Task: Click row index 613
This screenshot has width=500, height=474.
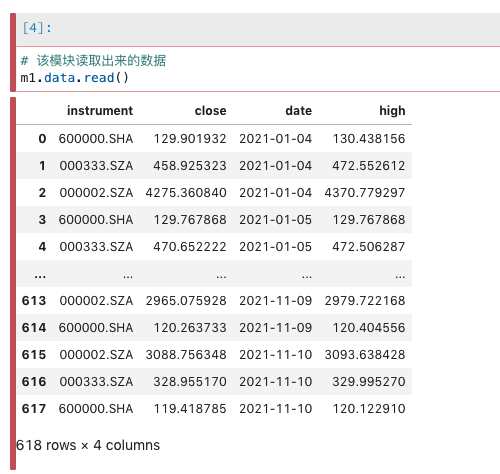Action: click(34, 301)
